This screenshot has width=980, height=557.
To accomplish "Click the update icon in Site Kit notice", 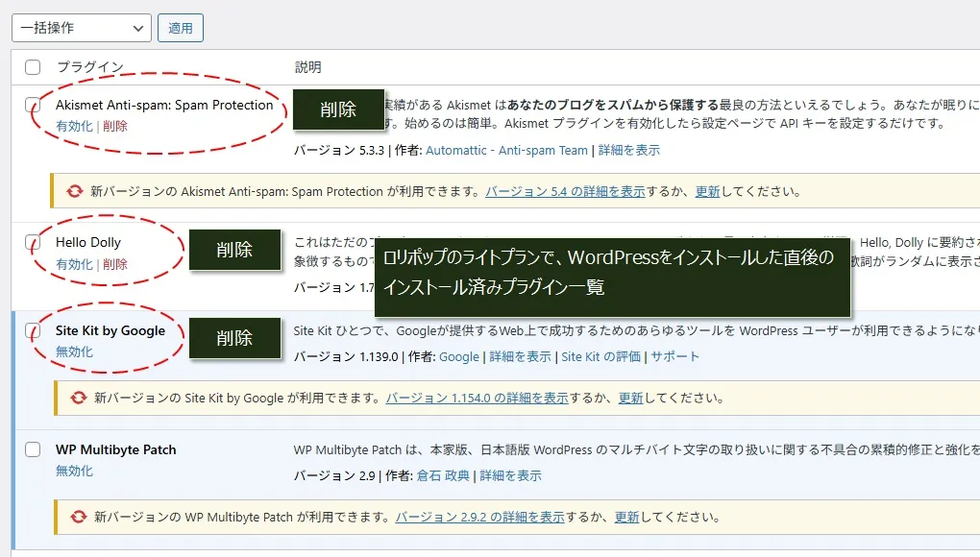I will point(78,398).
